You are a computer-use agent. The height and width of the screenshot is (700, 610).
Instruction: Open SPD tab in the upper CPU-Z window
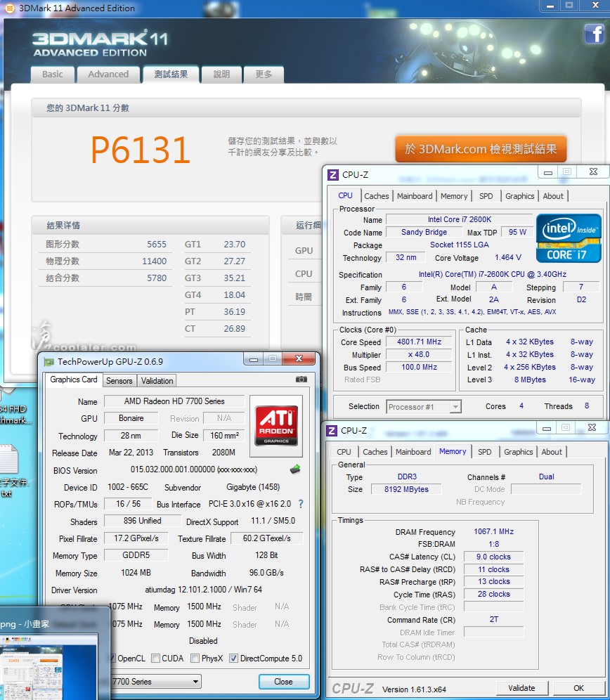(486, 196)
